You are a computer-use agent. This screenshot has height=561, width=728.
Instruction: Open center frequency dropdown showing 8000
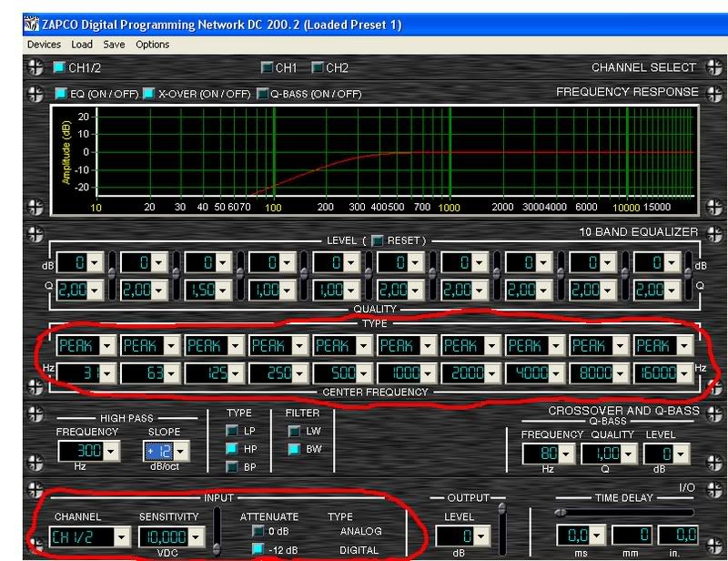(621, 373)
